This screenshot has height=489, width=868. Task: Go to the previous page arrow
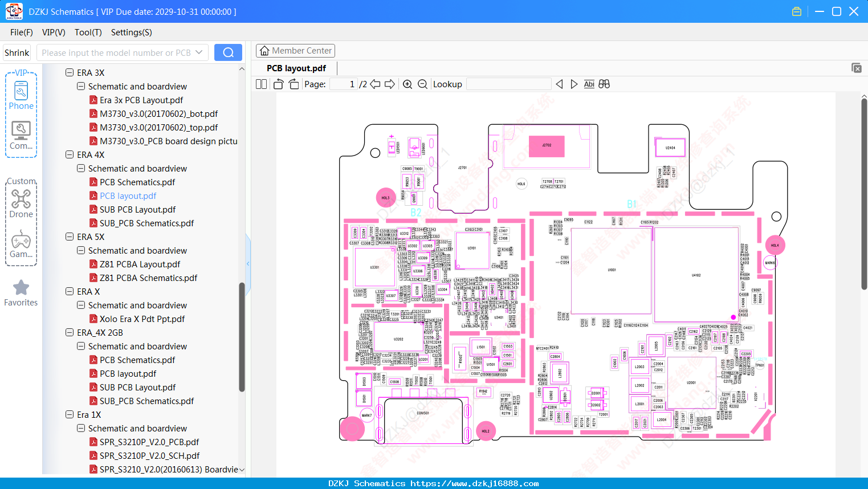375,84
